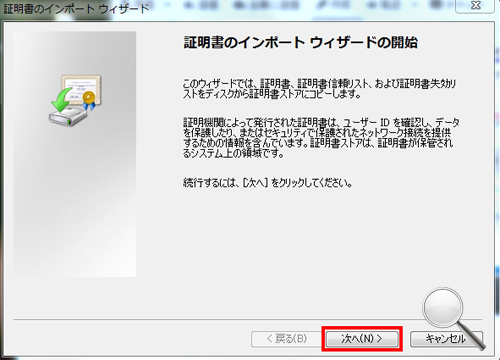Click the heading 証明書のインポート ウィザードの開始

coord(301,42)
